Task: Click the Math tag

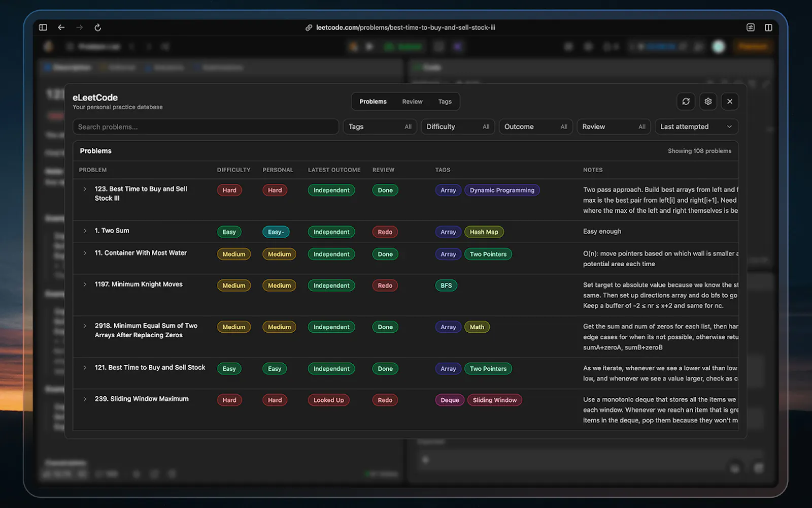Action: click(477, 327)
